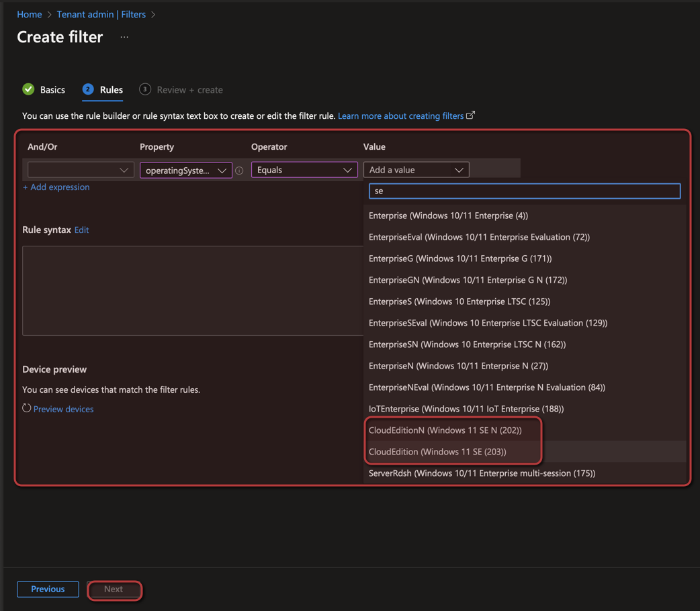Click the info icon beside Property dropdown
Viewport: 700px width, 611px height.
click(239, 171)
